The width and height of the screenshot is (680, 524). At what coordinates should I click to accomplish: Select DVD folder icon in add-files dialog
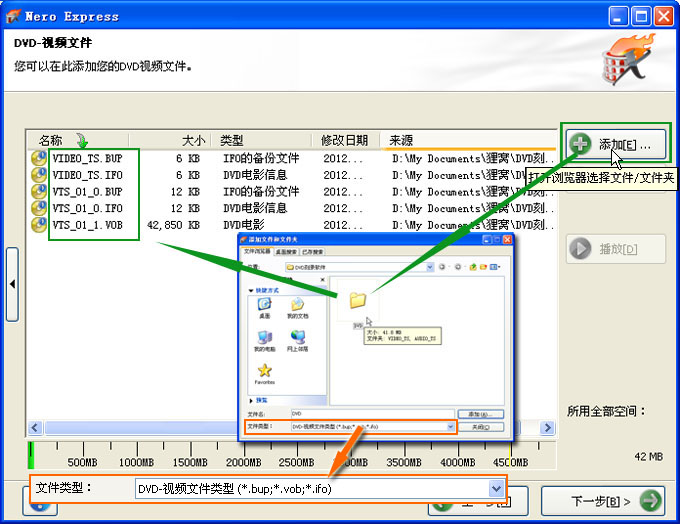[x=358, y=300]
